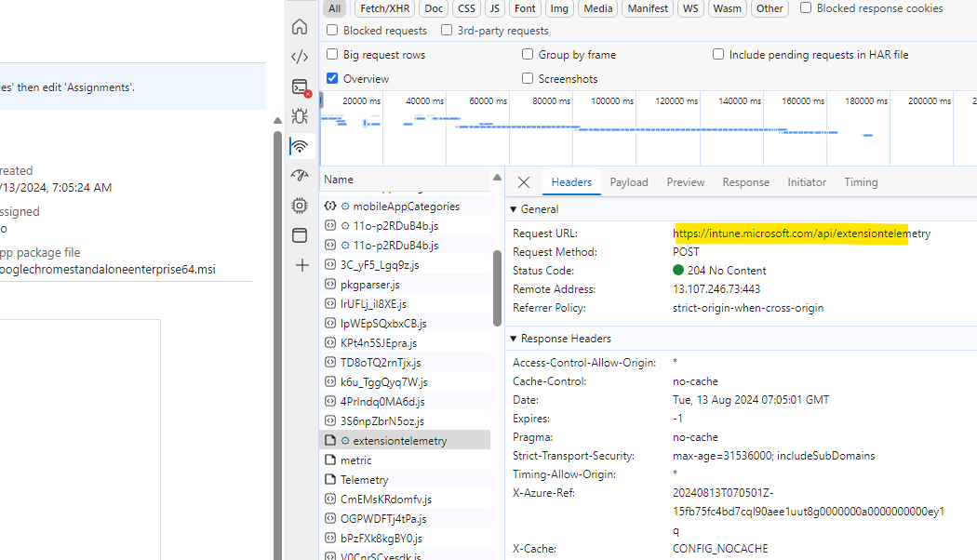Click the request list scrollbar thumb
The image size is (977, 560).
(497, 287)
